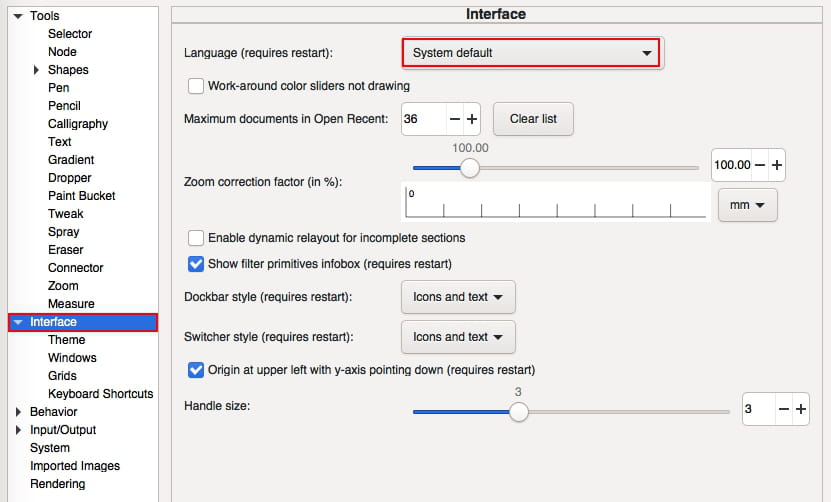Viewport: 831px width, 502px height.
Task: Open the Switcher style dropdown
Action: point(458,337)
